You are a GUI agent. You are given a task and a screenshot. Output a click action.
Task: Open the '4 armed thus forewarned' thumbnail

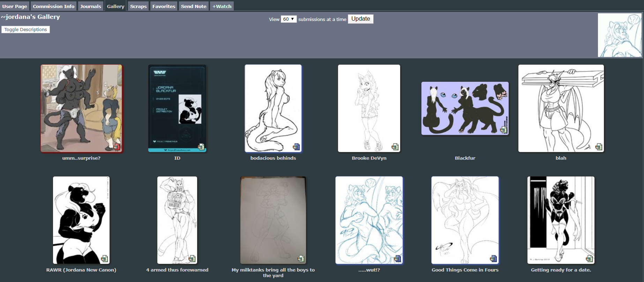click(177, 220)
